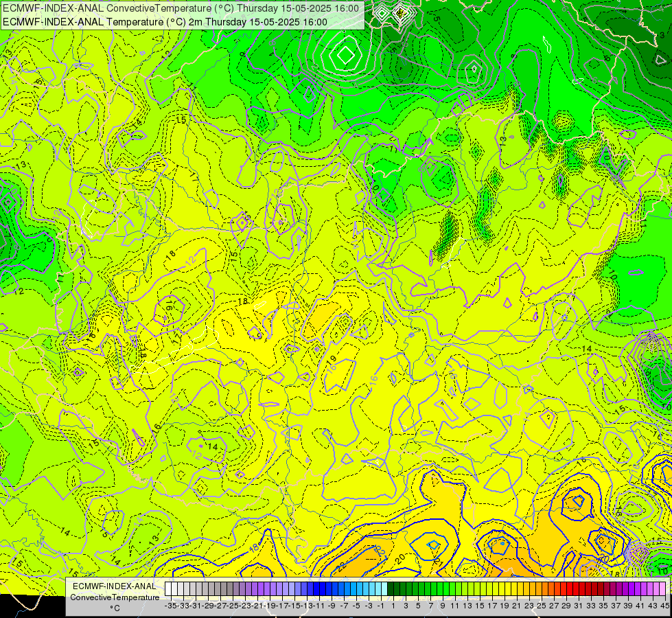Pick the yellow legend swatch above 19
The height and width of the screenshot is (618, 672).
(x=508, y=588)
